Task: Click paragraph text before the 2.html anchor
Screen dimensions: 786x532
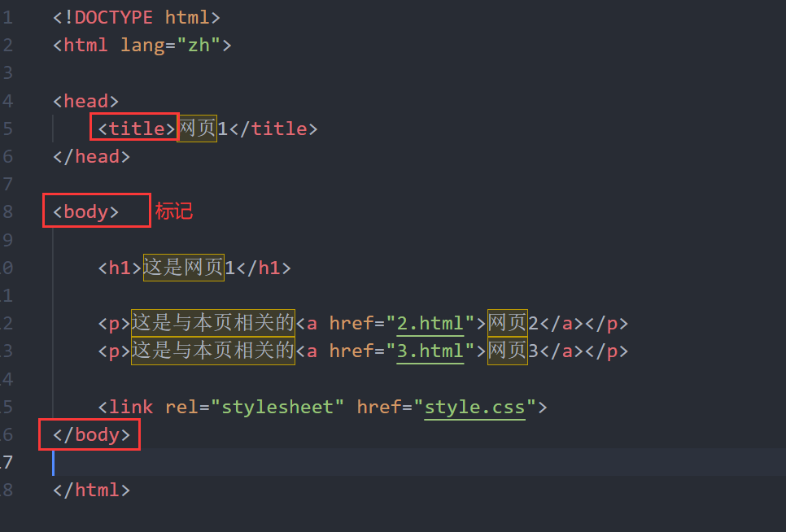Action: pos(213,323)
